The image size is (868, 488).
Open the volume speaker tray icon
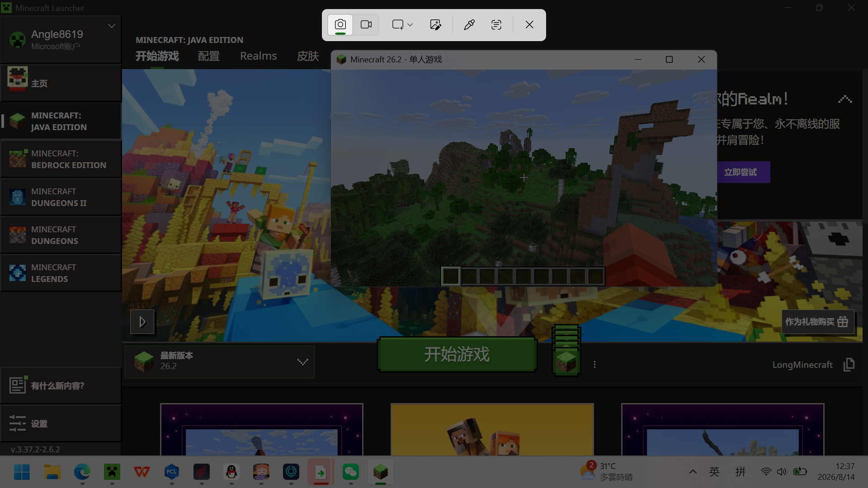tap(782, 472)
